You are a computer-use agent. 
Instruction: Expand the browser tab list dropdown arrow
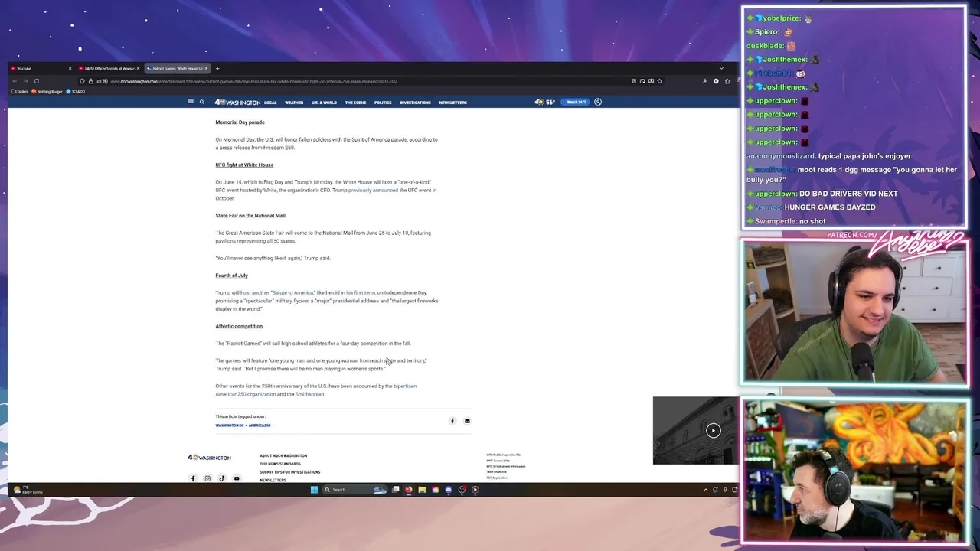point(721,69)
